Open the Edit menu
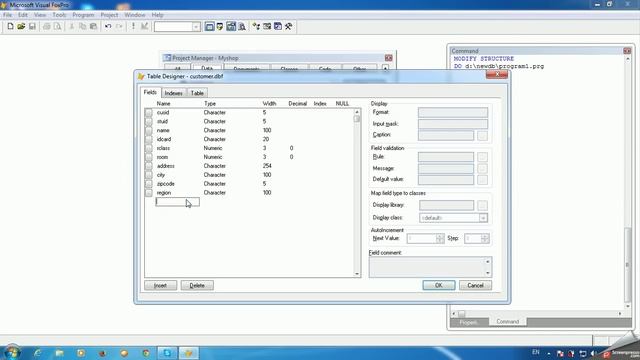 23,15
